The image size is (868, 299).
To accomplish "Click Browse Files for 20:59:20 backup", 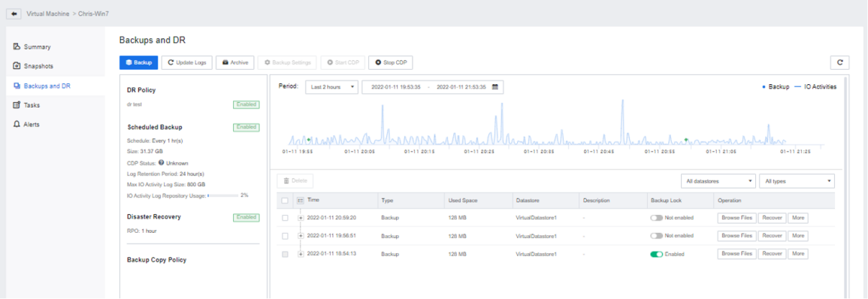I will (x=736, y=218).
